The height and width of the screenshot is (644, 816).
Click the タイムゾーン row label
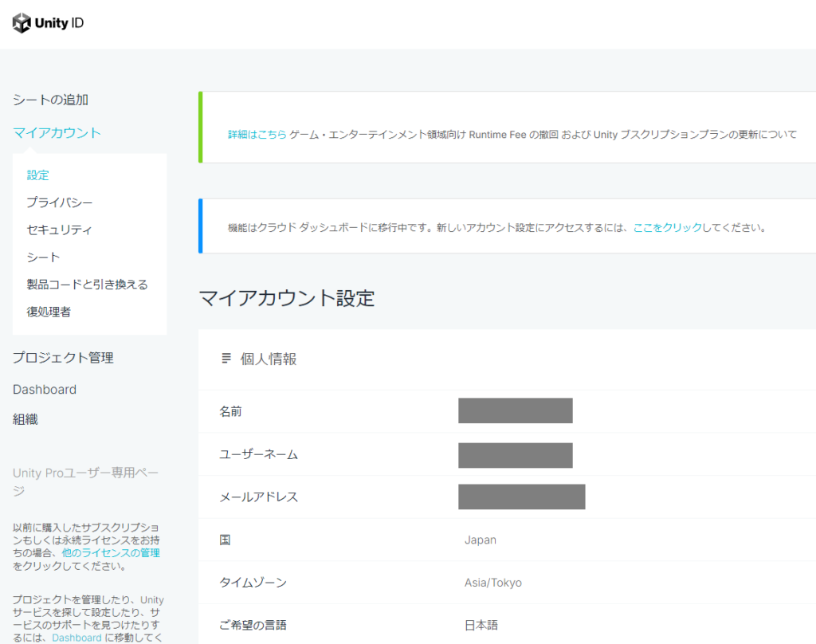click(253, 583)
